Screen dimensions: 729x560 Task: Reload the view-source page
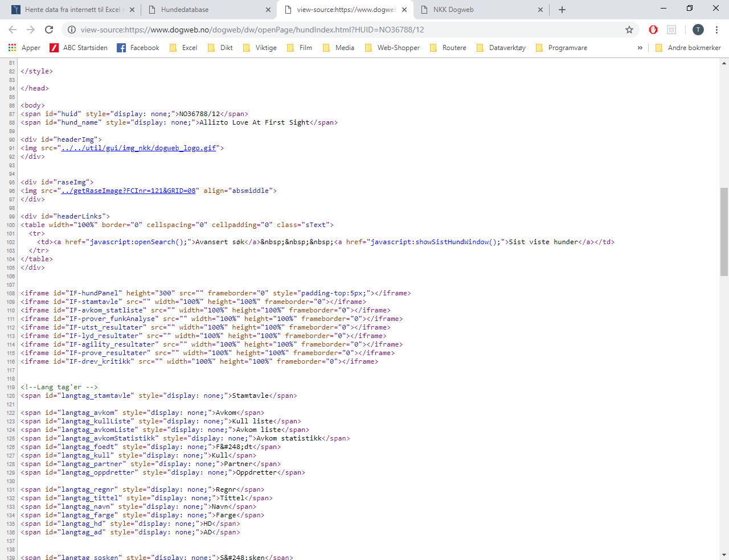49,30
